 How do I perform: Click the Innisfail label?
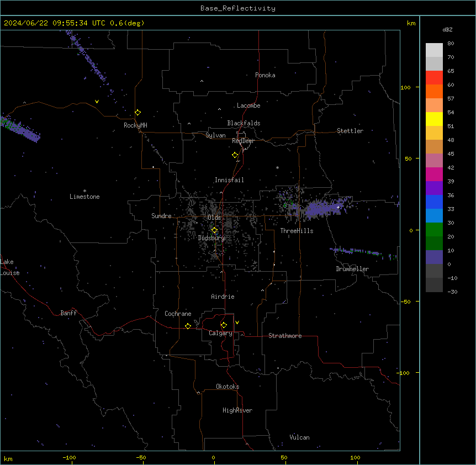tap(229, 180)
